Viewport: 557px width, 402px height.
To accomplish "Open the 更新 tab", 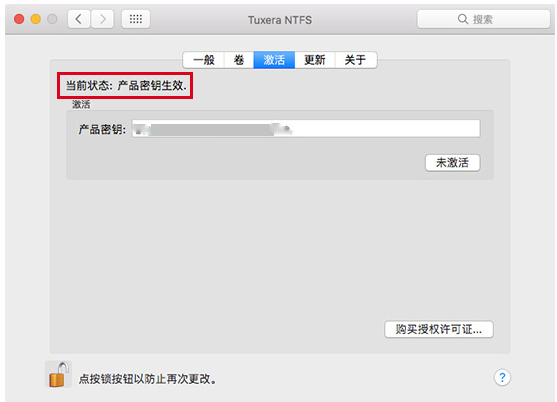I will point(315,60).
